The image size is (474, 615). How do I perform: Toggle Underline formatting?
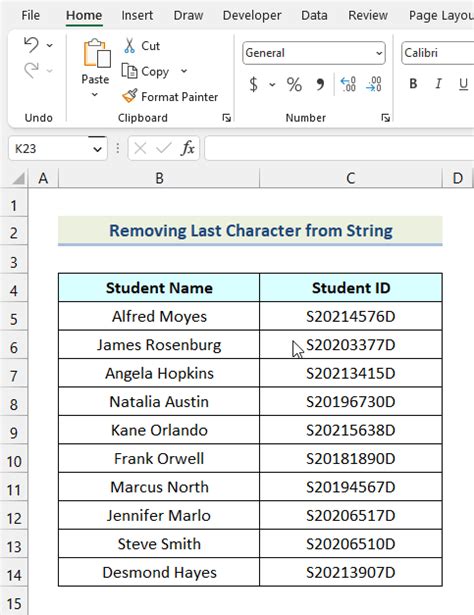[x=463, y=84]
